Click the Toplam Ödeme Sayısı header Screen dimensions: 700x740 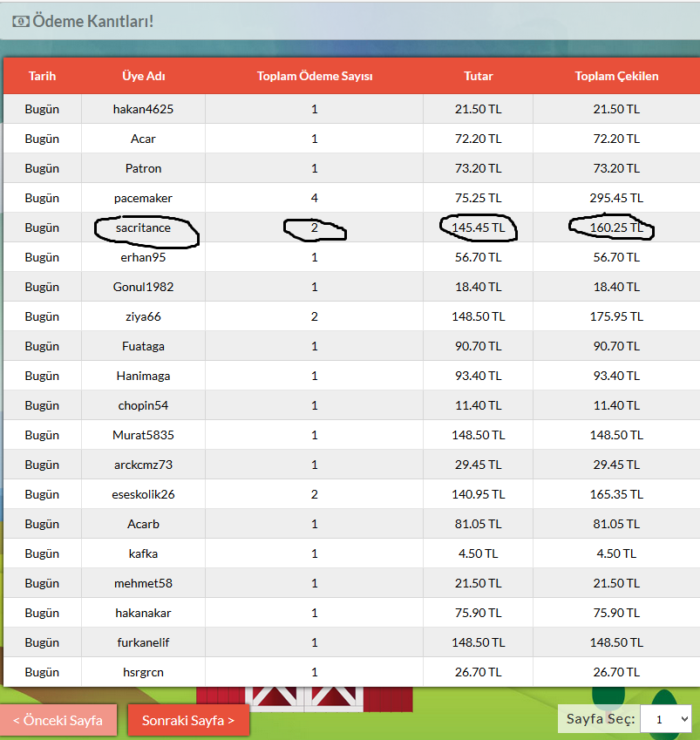[315, 76]
